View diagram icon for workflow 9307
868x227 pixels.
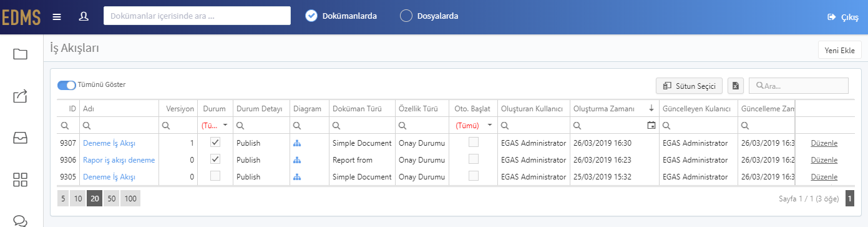(297, 143)
